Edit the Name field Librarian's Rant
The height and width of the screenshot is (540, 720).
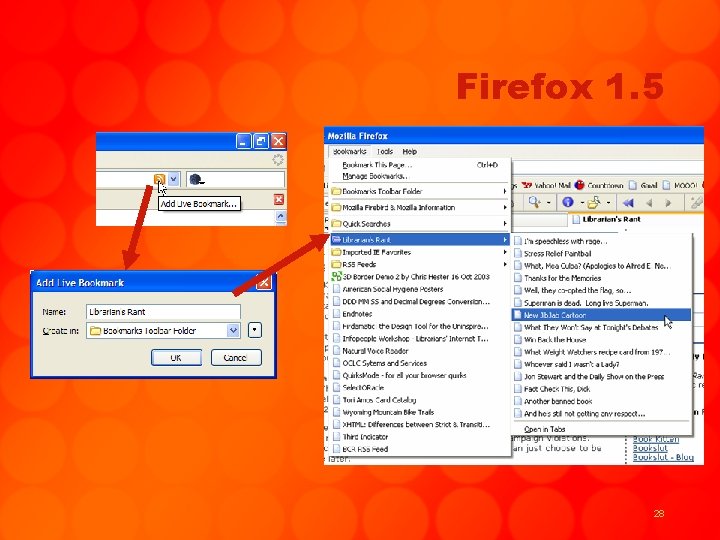163,312
